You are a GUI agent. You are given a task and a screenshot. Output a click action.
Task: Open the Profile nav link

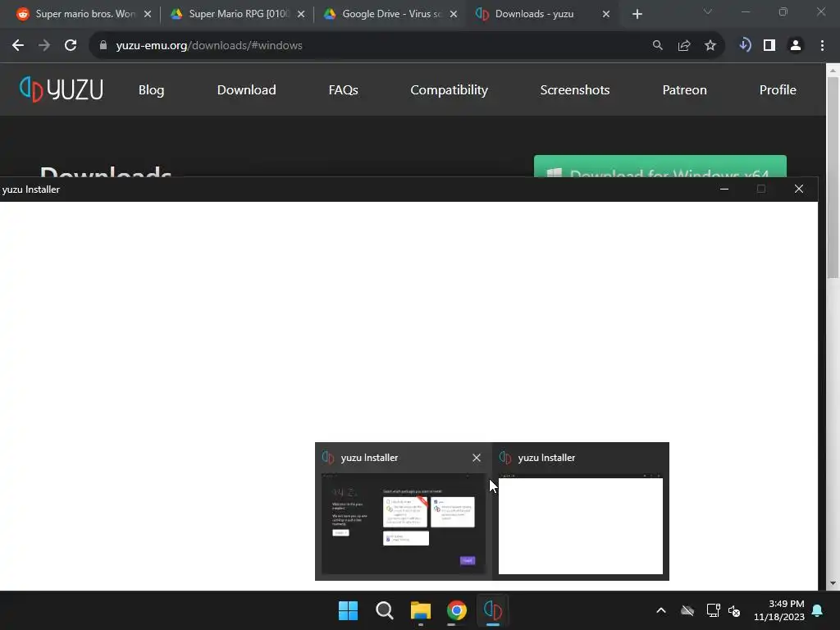coord(778,90)
